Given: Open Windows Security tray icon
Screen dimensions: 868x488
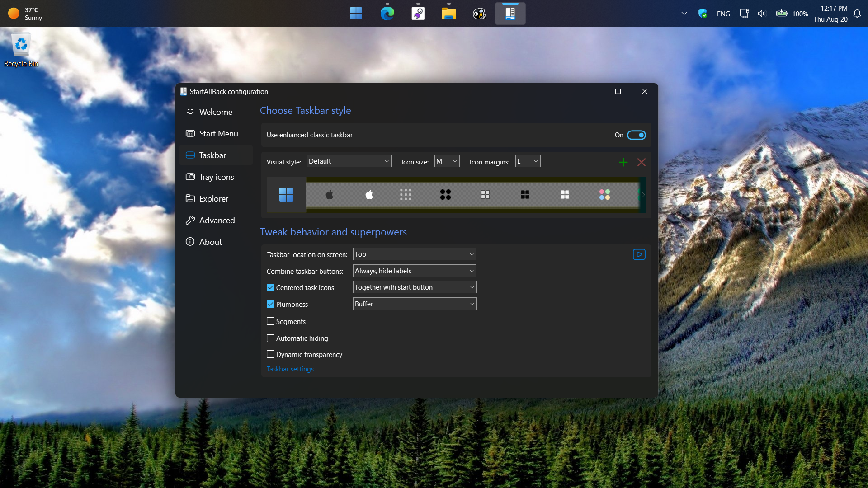Looking at the screenshot, I should (703, 14).
